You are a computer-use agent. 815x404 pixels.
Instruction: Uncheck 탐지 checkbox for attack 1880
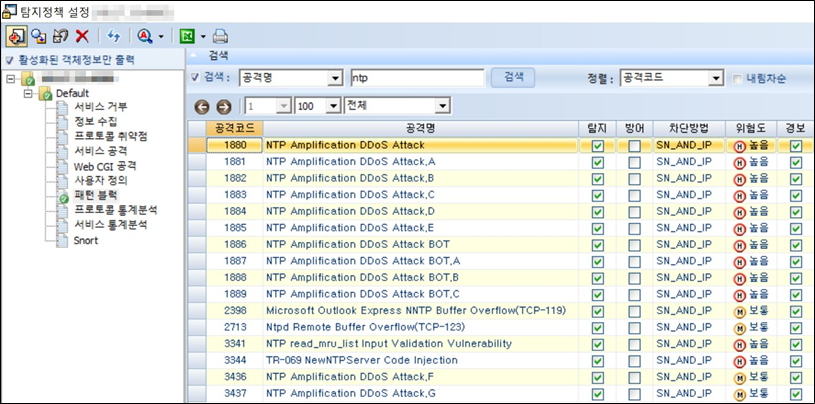(598, 146)
